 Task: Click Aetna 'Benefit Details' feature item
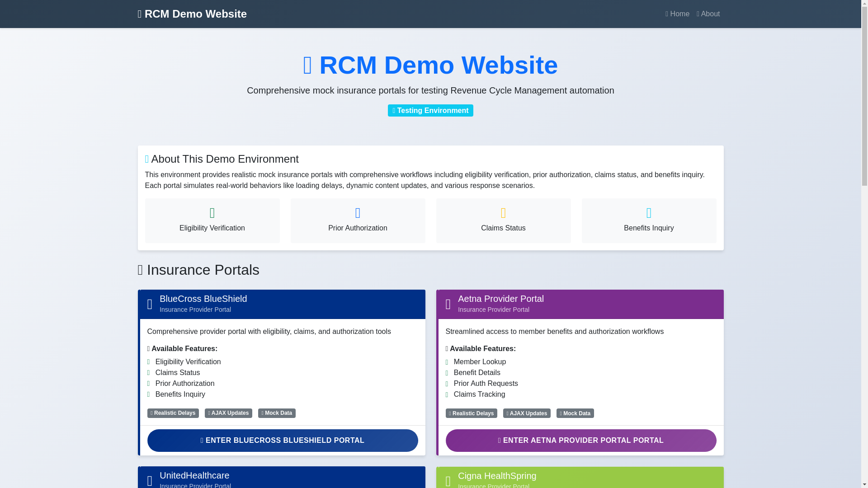click(x=477, y=373)
